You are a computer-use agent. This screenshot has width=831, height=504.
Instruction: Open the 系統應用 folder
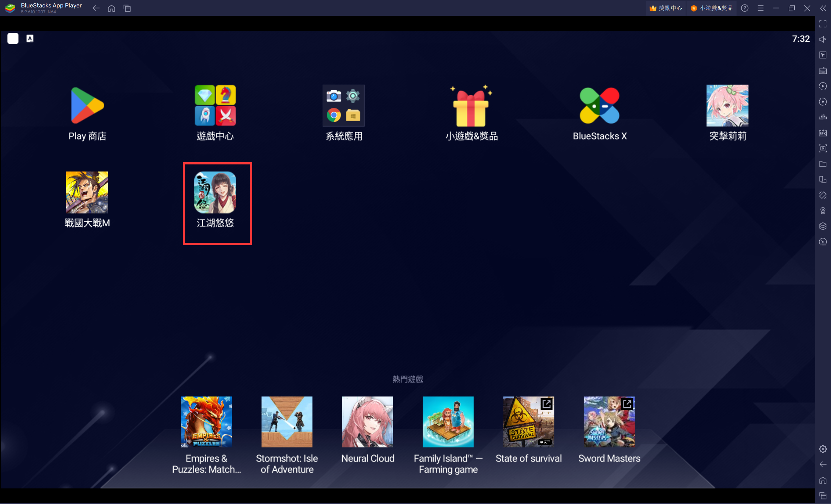[343, 106]
